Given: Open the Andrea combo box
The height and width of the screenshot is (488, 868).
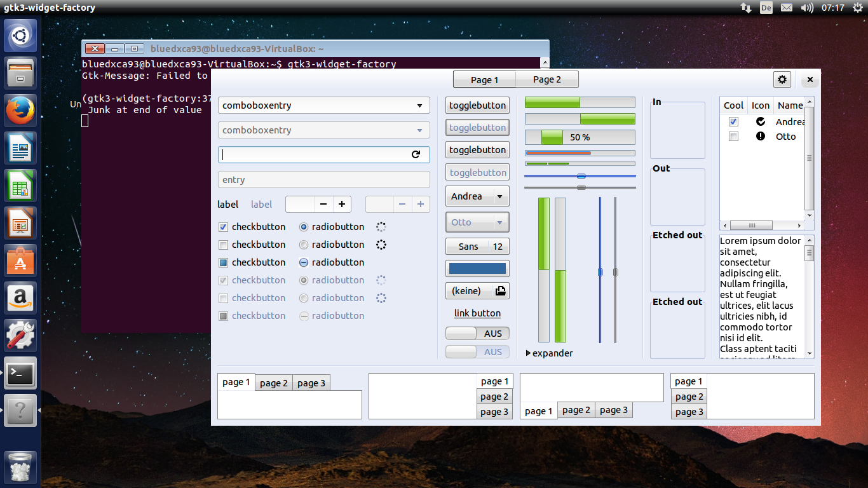Looking at the screenshot, I should pyautogui.click(x=477, y=196).
